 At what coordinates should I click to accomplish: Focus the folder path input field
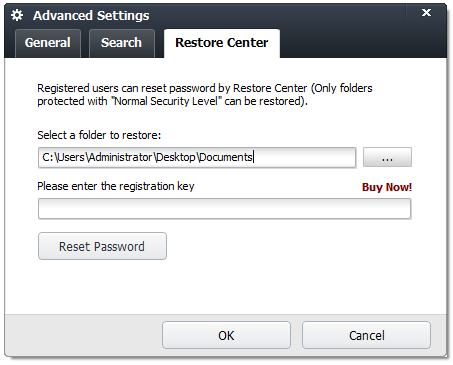197,157
